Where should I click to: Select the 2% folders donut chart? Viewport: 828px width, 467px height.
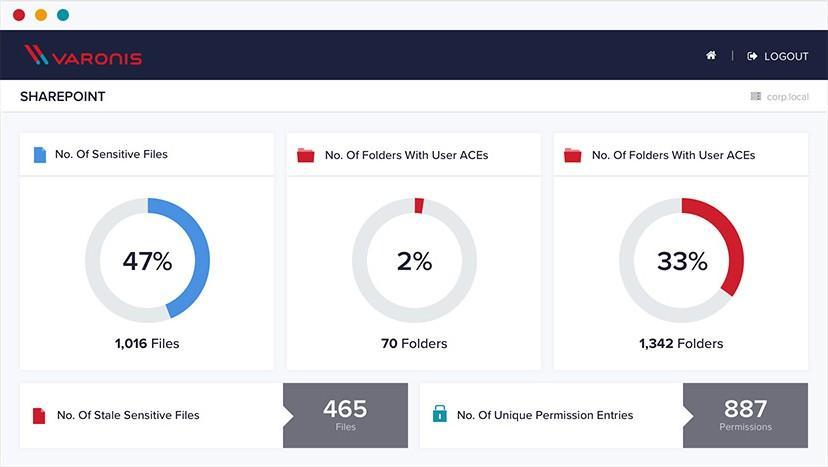pos(414,260)
